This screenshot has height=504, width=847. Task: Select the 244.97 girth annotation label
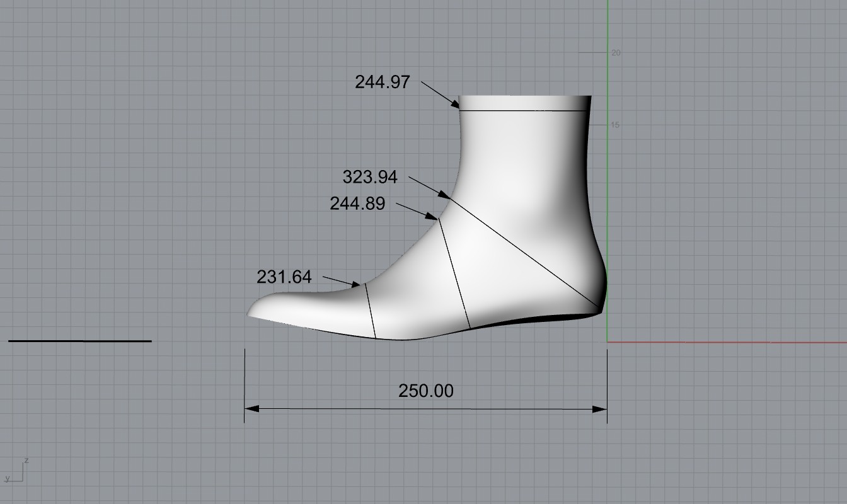tap(383, 82)
